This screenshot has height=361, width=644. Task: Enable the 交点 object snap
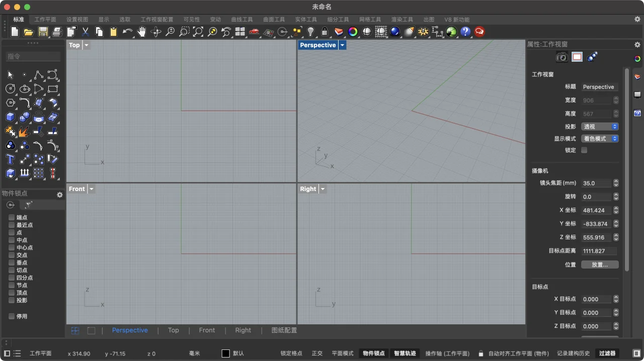click(x=12, y=255)
